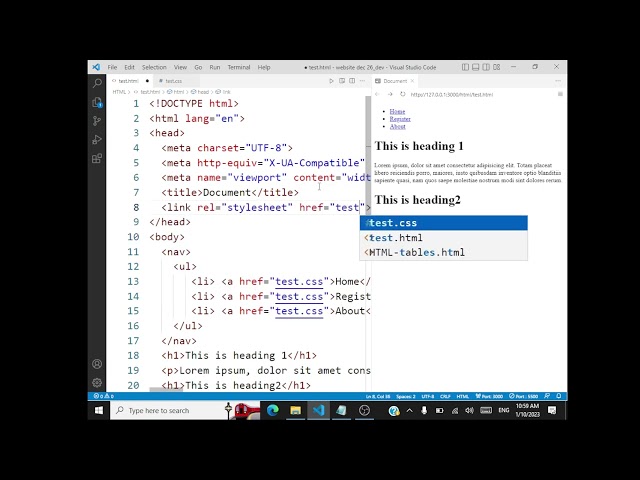The width and height of the screenshot is (640, 480).
Task: Select test.html in autocomplete suggestions
Action: point(444,238)
